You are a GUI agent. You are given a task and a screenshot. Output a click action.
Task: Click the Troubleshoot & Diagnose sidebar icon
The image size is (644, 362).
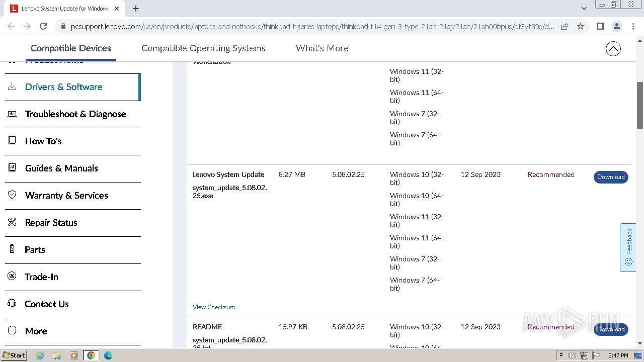point(12,114)
